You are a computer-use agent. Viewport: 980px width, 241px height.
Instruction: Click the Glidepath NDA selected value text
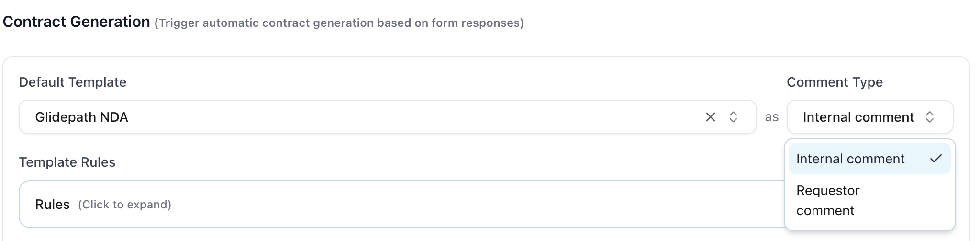click(81, 117)
